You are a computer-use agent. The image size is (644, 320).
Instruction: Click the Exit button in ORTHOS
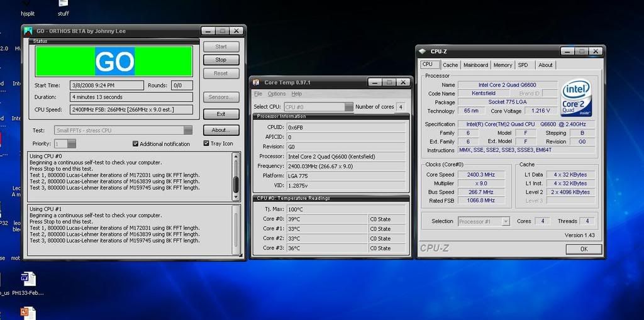pos(221,114)
